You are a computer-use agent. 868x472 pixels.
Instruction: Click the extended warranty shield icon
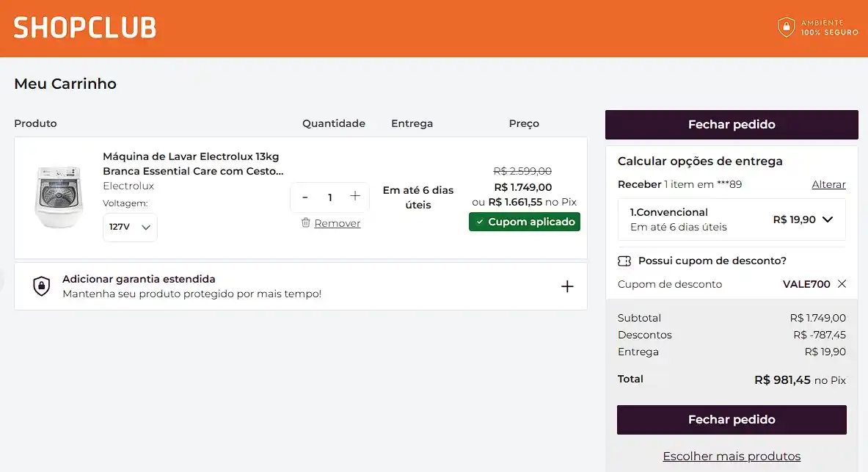pyautogui.click(x=42, y=286)
